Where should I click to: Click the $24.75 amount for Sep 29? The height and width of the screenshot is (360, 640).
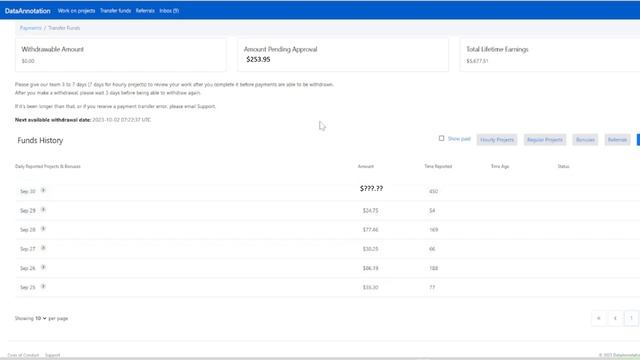(x=371, y=211)
